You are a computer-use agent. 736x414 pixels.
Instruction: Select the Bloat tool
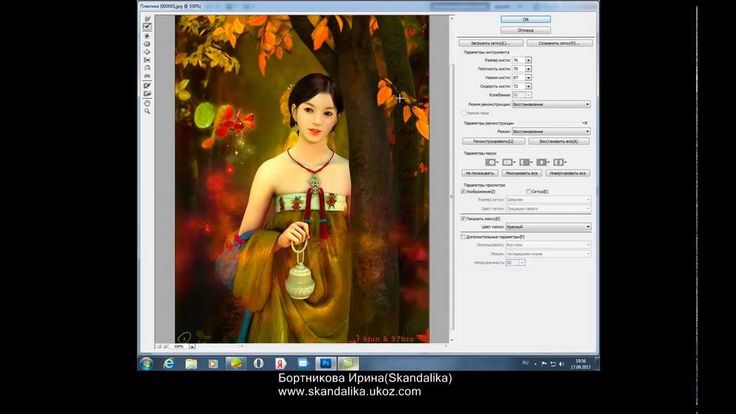click(147, 52)
